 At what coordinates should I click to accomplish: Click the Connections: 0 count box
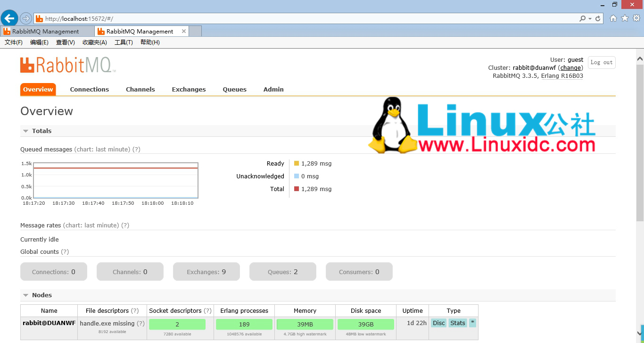coord(54,272)
